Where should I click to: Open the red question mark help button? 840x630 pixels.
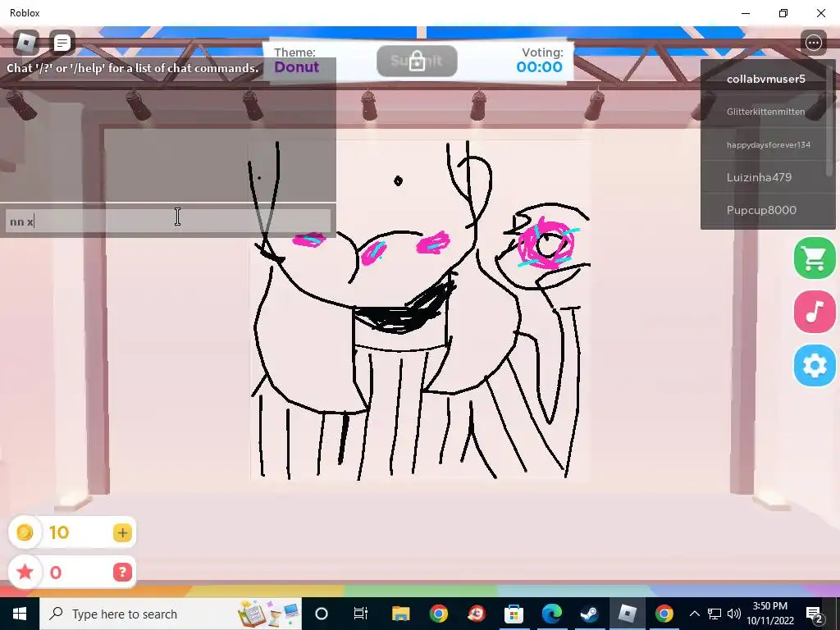click(x=122, y=572)
